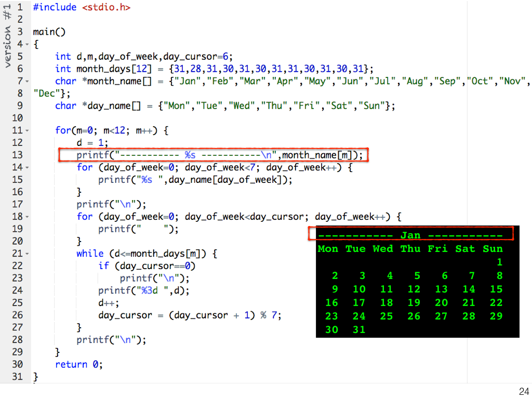Click the day_cursor modulo assignment line

pyautogui.click(x=190, y=315)
